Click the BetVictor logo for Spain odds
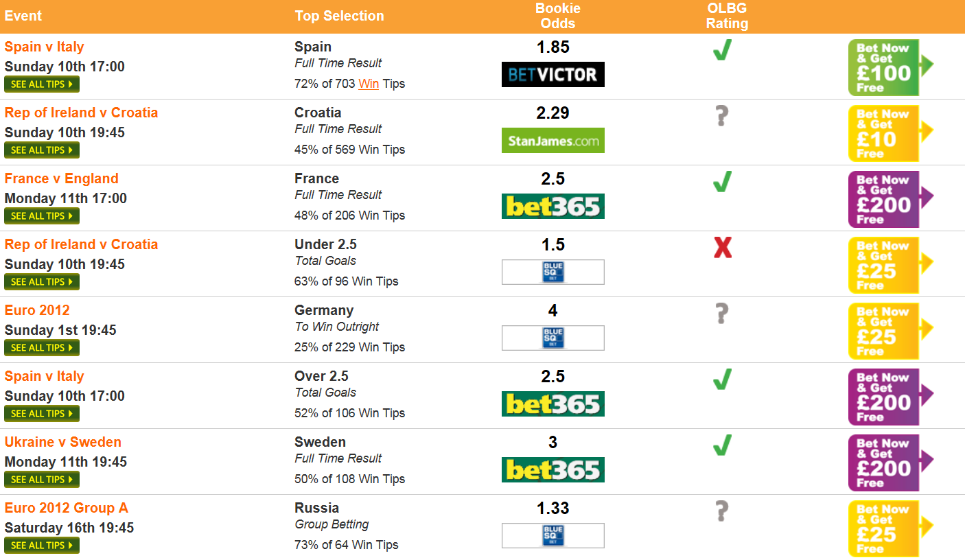The image size is (965, 560). pyautogui.click(x=553, y=74)
